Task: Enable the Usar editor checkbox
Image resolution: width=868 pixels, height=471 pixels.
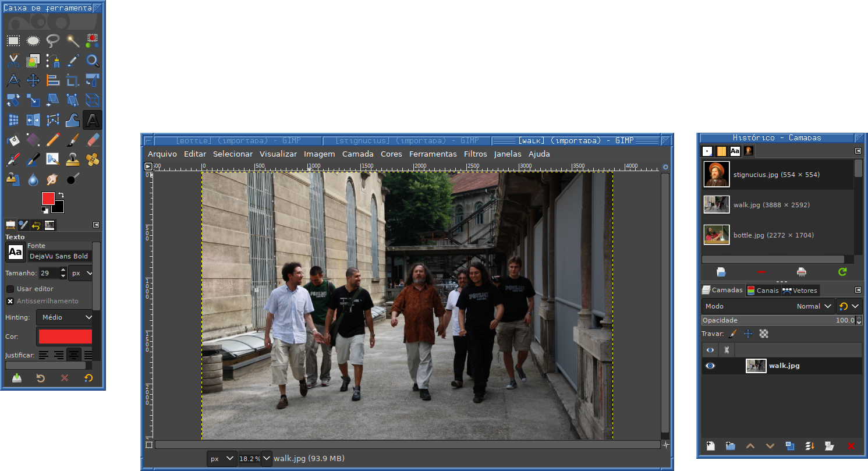Action: coord(10,289)
